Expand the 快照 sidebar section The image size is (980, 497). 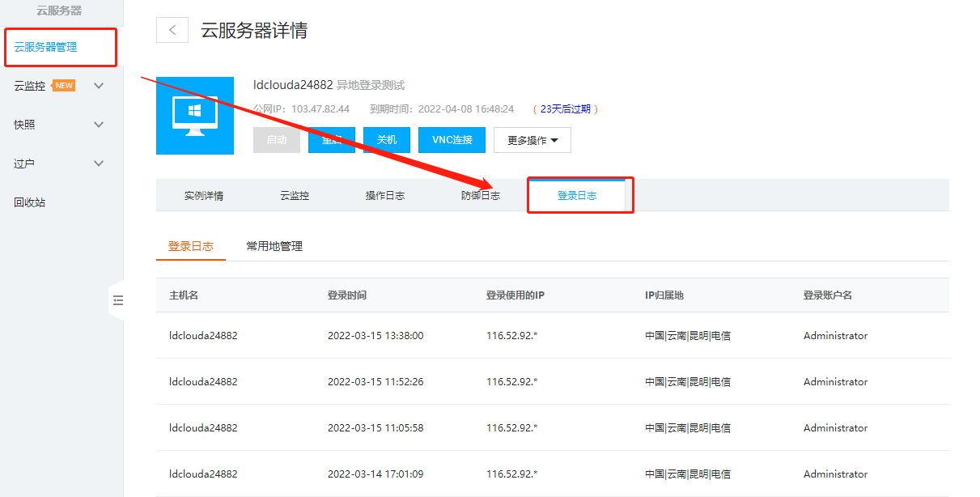point(99,124)
